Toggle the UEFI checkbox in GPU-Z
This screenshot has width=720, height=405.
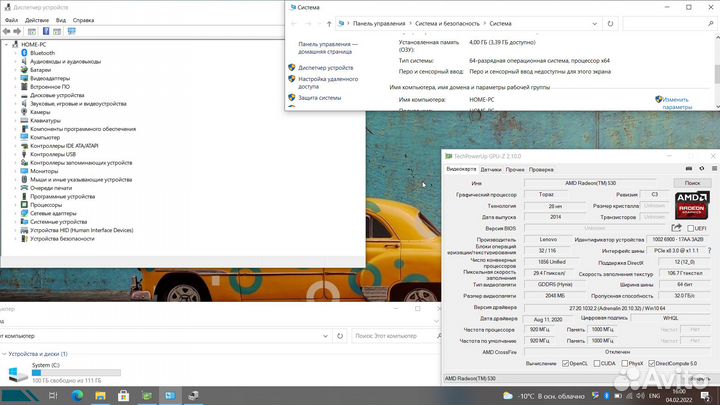(690, 228)
